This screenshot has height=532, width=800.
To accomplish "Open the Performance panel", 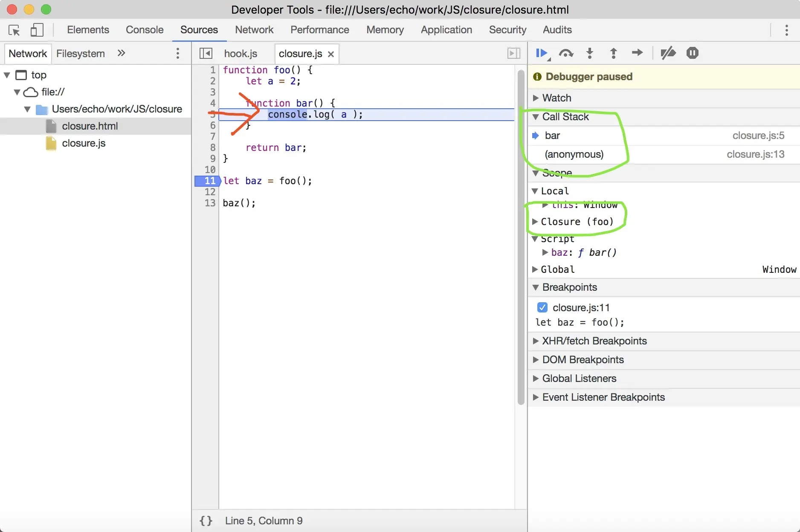I will (320, 30).
